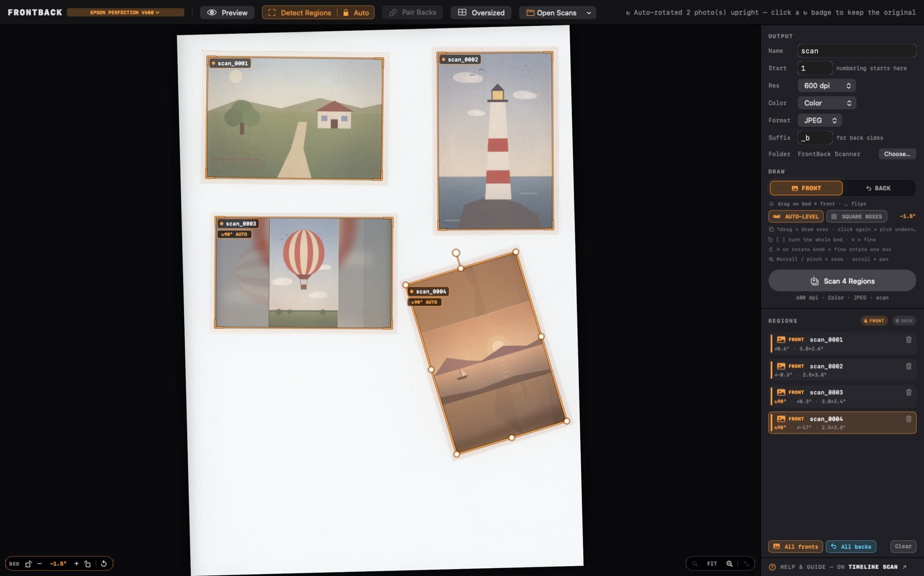924x576 pixels.
Task: Select the scan_0002 region row
Action: 842,370
